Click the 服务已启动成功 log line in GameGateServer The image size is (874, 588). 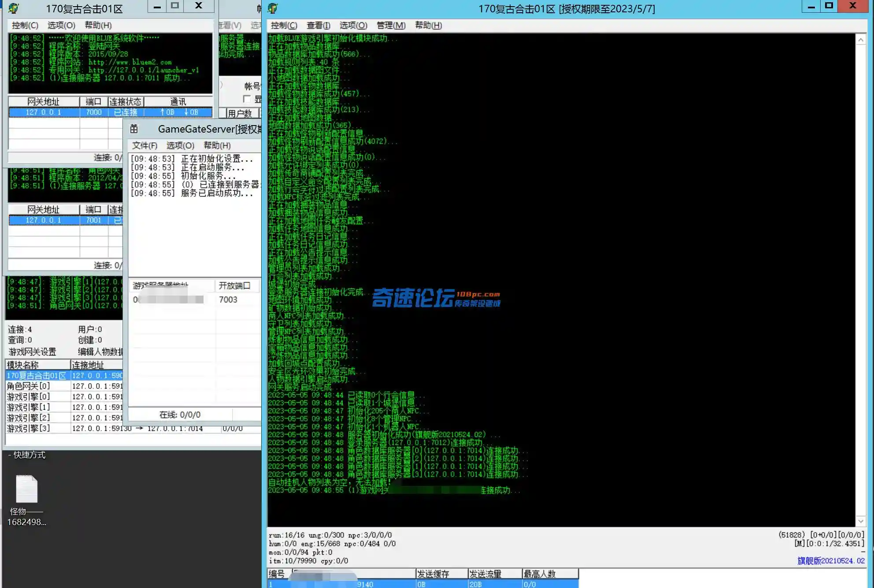[x=192, y=193]
